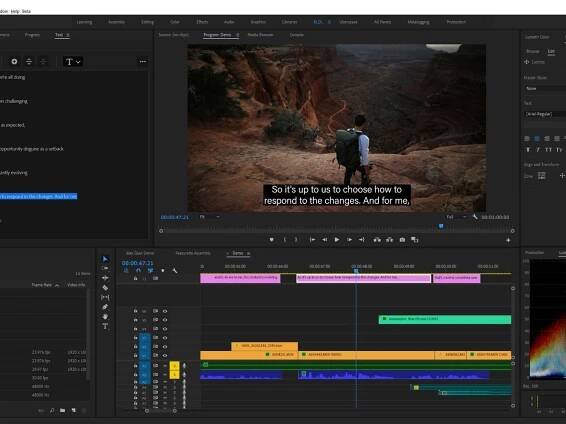
Task: Sort project list by Frame Rate arrow
Action: pos(57,285)
